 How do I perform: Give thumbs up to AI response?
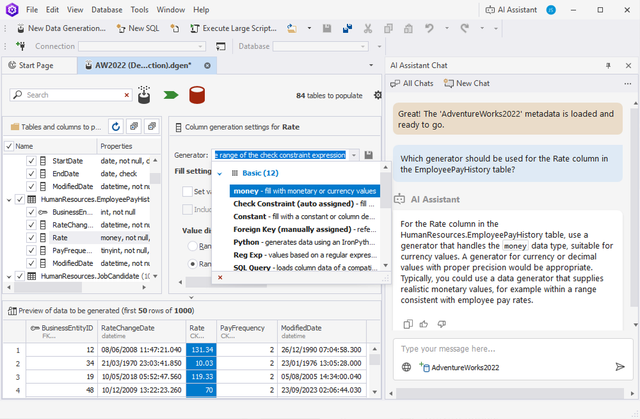[424, 324]
